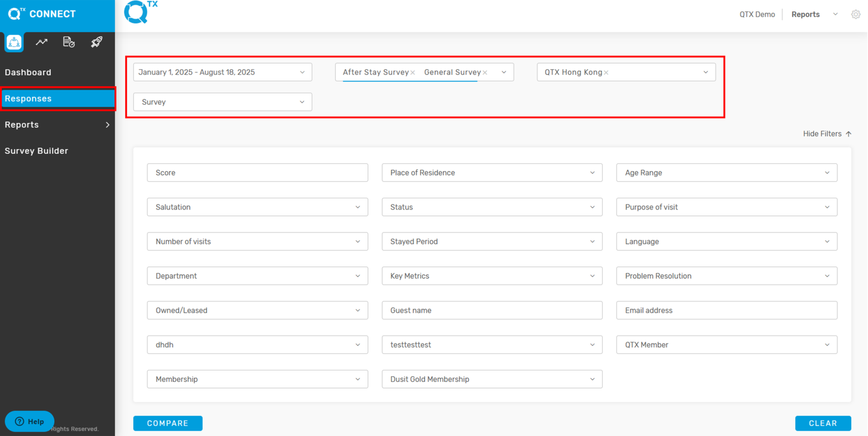Remove the General Survey tag
The image size is (868, 436).
tap(485, 73)
